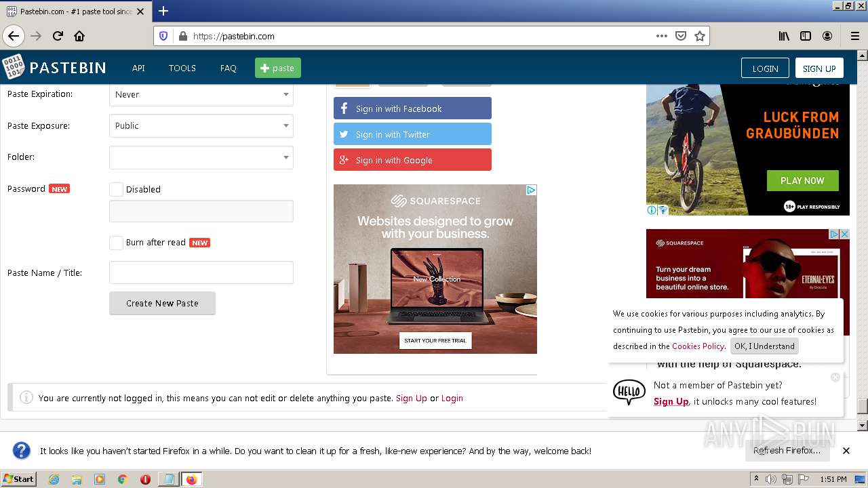
Task: Save page to Pocket icon
Action: pos(681,36)
